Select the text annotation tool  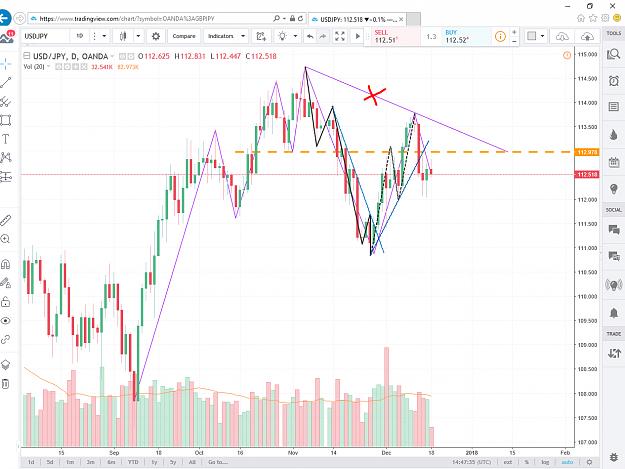tap(6, 139)
